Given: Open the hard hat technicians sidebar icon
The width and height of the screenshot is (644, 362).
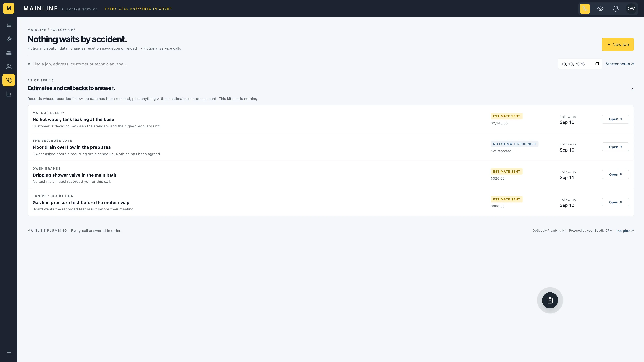Looking at the screenshot, I should tap(9, 53).
